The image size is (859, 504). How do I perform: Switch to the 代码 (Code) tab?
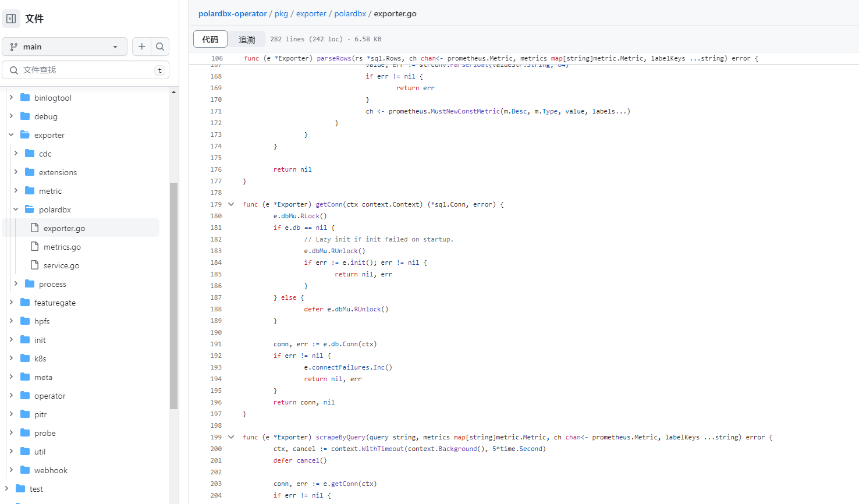pos(210,39)
